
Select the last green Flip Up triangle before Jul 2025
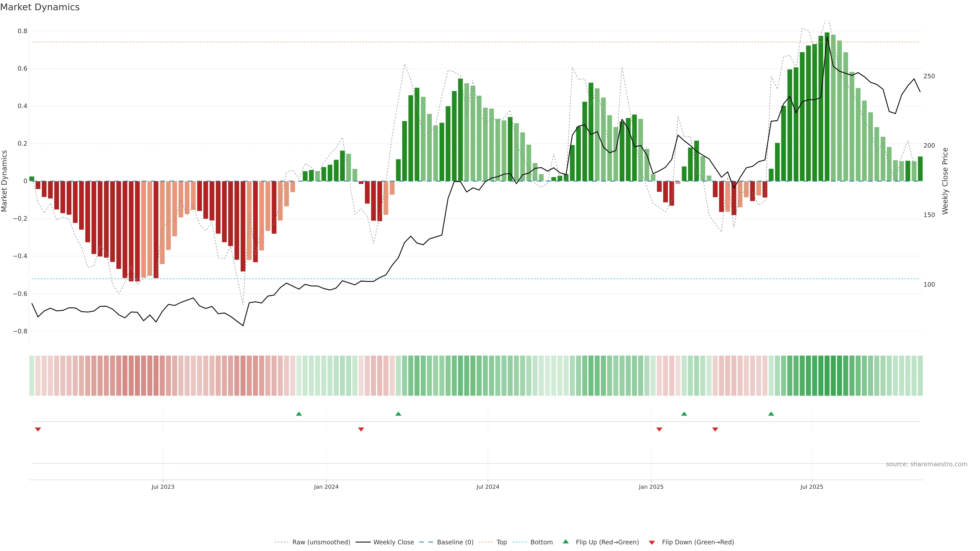[x=771, y=414]
